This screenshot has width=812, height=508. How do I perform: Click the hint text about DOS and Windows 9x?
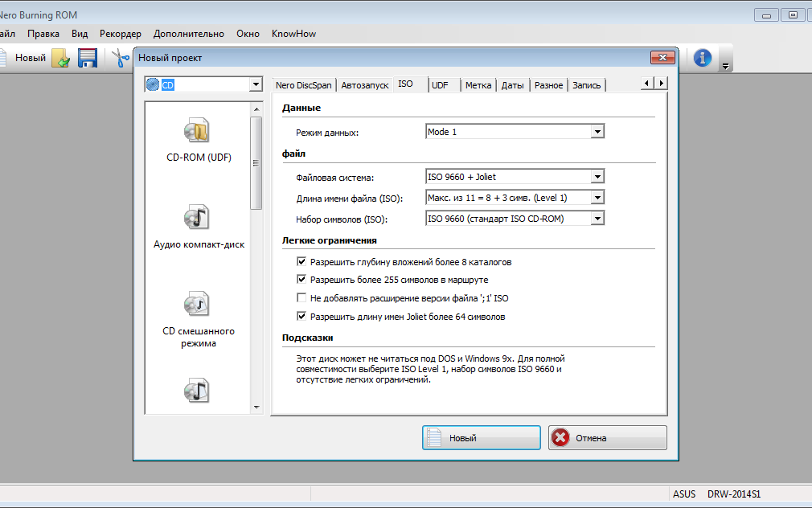pyautogui.click(x=430, y=369)
